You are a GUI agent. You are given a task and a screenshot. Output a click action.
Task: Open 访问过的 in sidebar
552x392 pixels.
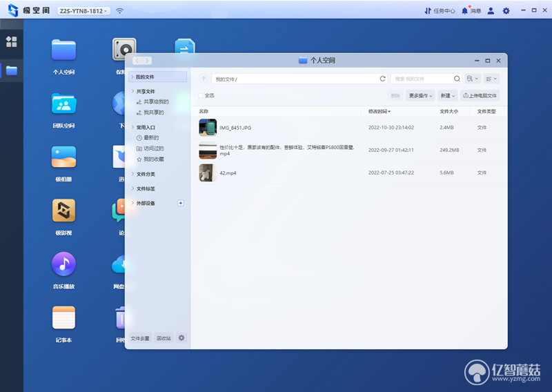coord(150,148)
